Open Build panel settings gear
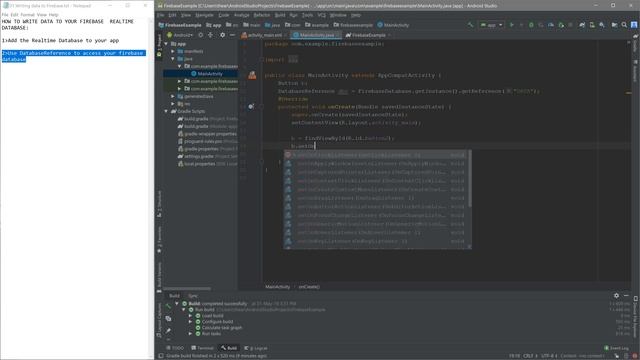Image resolution: width=640 pixels, height=360 pixels. click(616, 296)
